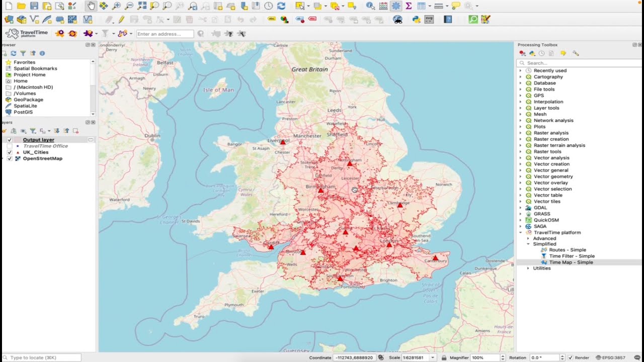The image size is (644, 362).
Task: Toggle visibility of UK_Cities layer
Action: click(9, 152)
